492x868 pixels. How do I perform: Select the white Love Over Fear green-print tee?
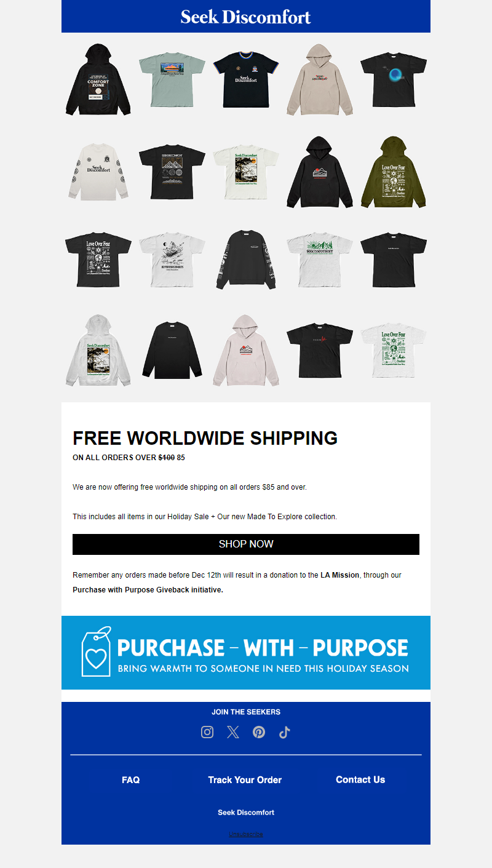[394, 351]
